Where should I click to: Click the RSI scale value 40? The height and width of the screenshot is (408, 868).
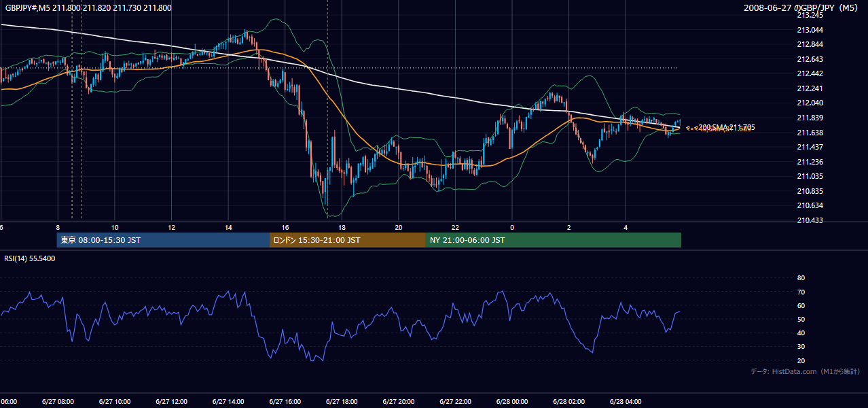coord(801,333)
